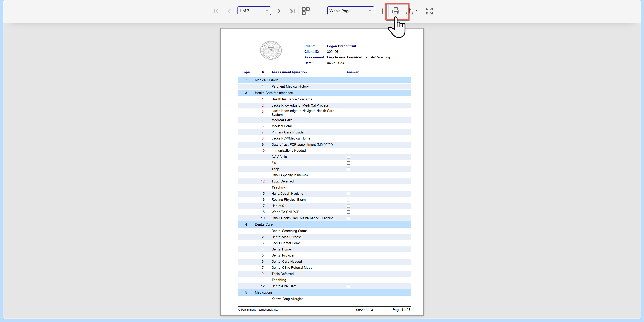
Task: Zoom in with the plus icon
Action: pyautogui.click(x=382, y=11)
